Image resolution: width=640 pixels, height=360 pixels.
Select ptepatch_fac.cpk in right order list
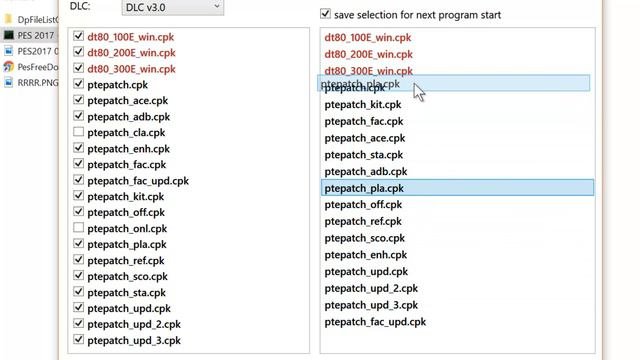click(364, 121)
